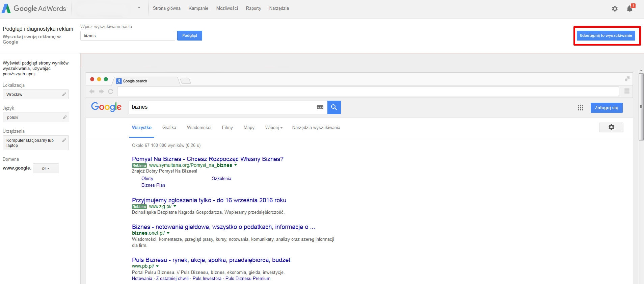
Task: Click the Puls Inwestora sublink
Action: [x=207, y=279]
